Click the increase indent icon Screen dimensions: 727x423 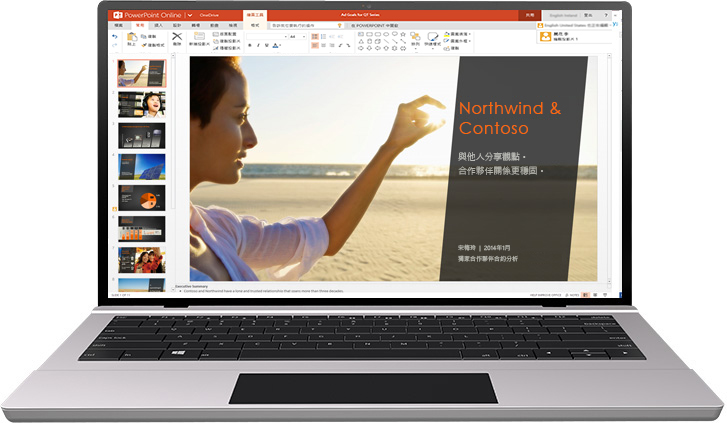(x=340, y=36)
